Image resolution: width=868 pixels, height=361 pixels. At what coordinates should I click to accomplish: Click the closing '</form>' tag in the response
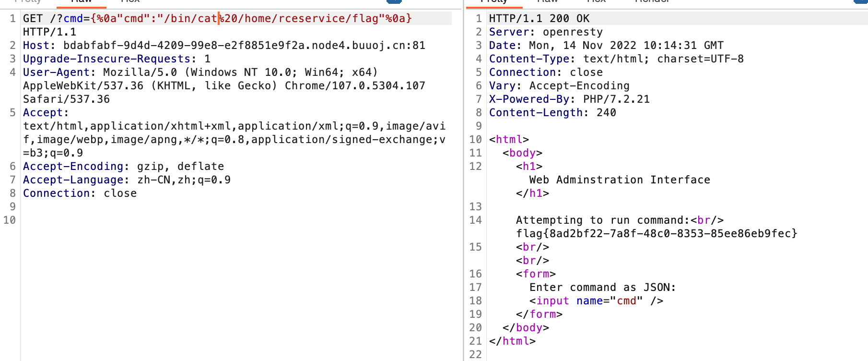(539, 314)
